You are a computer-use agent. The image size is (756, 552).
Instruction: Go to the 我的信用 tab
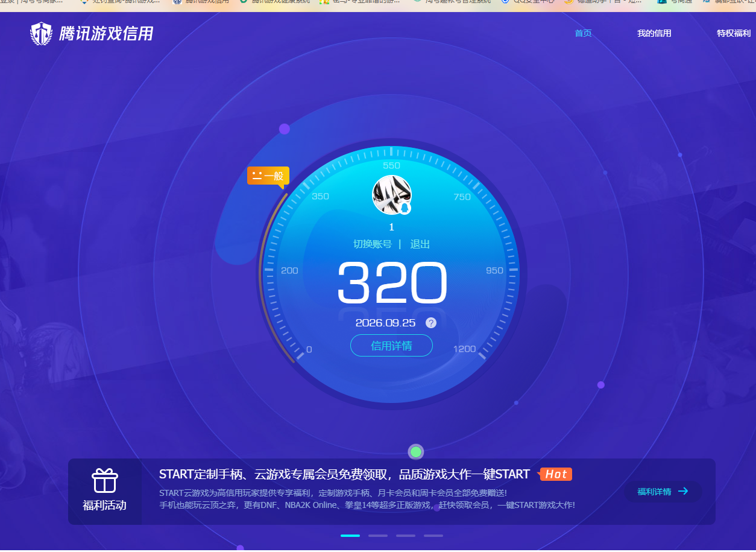[654, 33]
